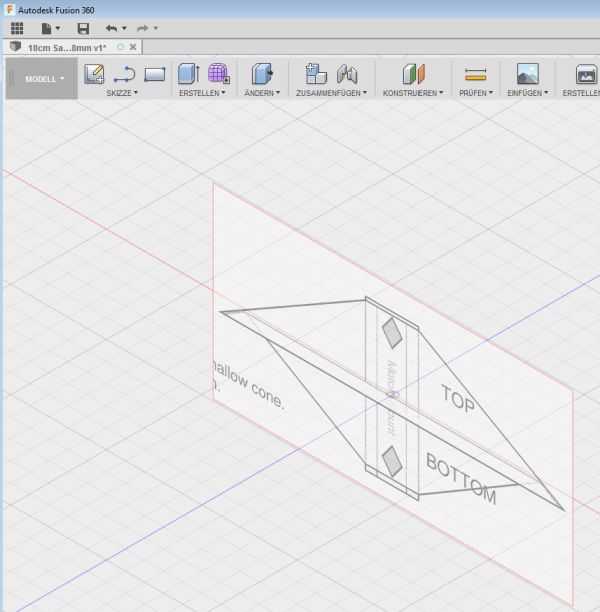Expand the redo history dropdown arrow
The height and width of the screenshot is (612, 600).
(156, 28)
